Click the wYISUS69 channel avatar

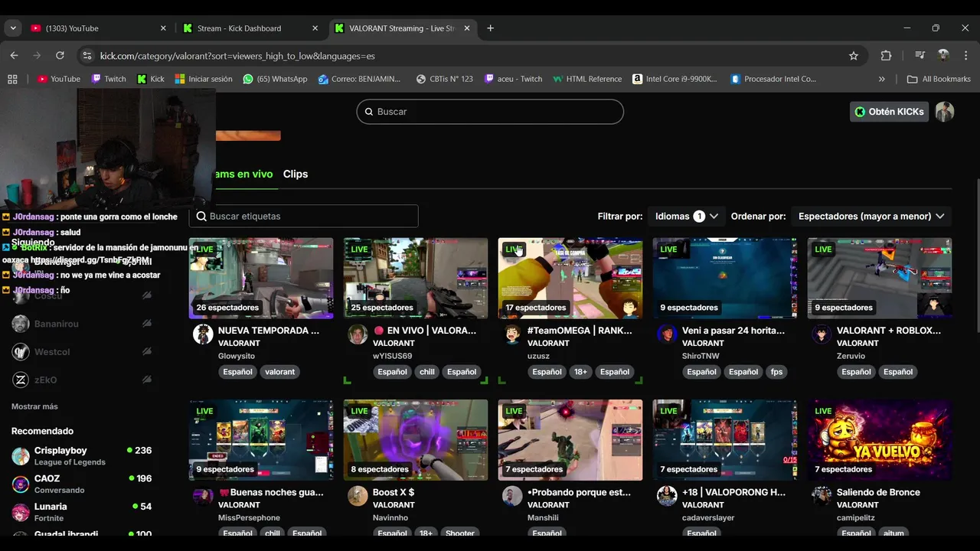coord(358,334)
